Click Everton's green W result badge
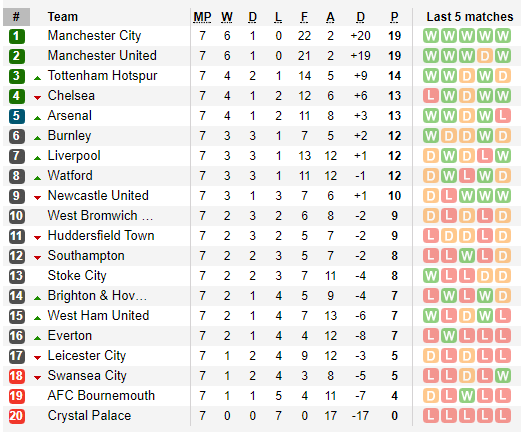The image size is (521, 432). click(449, 336)
